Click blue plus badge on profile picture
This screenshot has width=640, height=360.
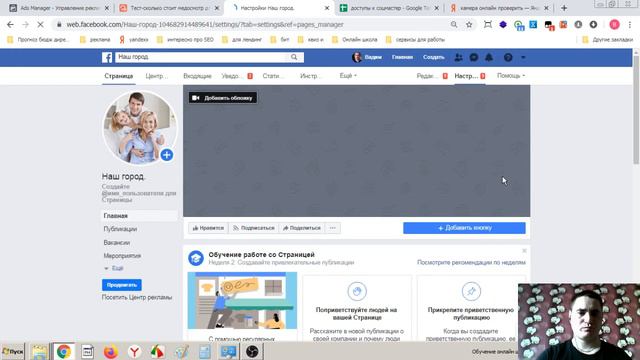pos(167,155)
